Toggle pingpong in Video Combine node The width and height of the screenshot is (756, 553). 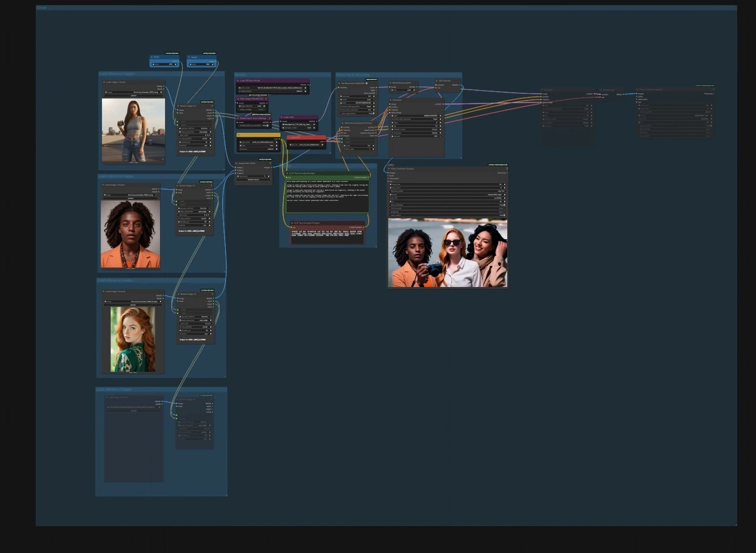click(448, 212)
